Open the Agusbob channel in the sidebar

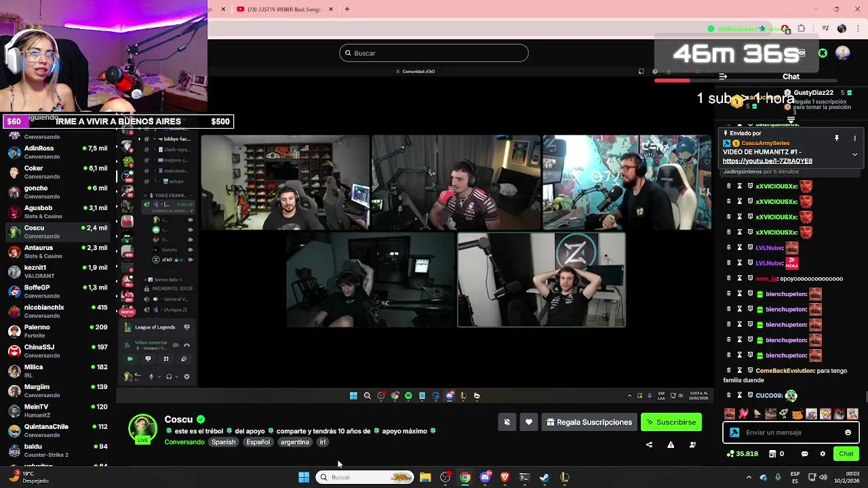click(x=58, y=212)
